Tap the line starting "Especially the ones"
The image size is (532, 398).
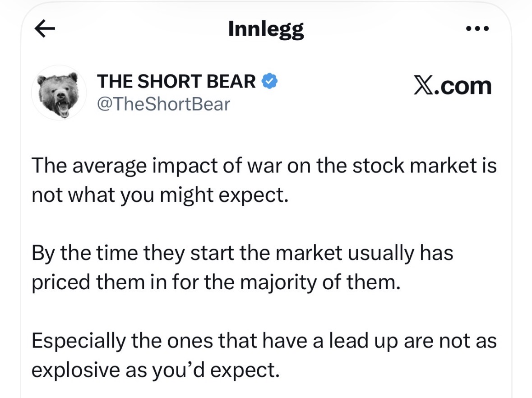pyautogui.click(x=264, y=341)
